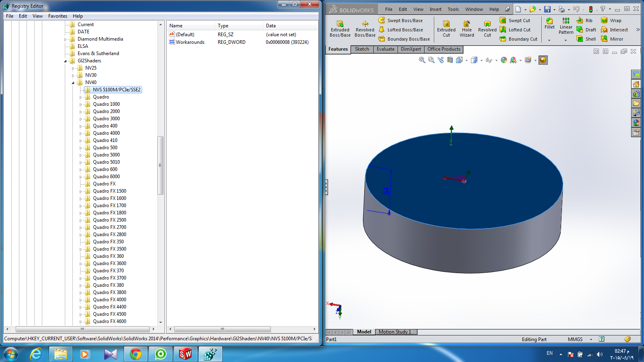Select the Extruded Cut tool
This screenshot has width=644, height=362.
coord(446,29)
